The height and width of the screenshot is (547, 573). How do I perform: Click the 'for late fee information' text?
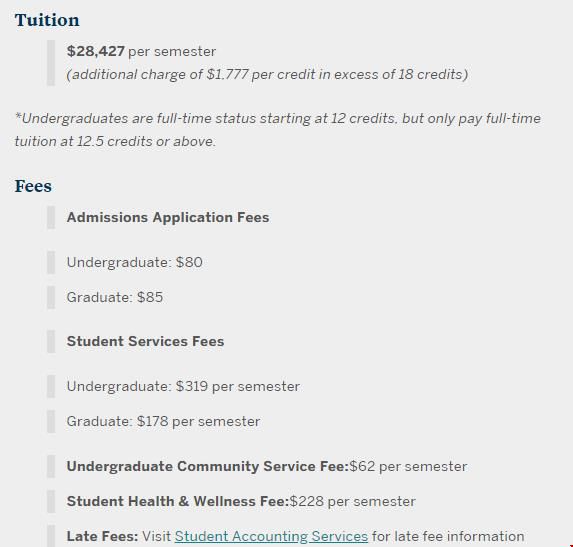point(448,536)
